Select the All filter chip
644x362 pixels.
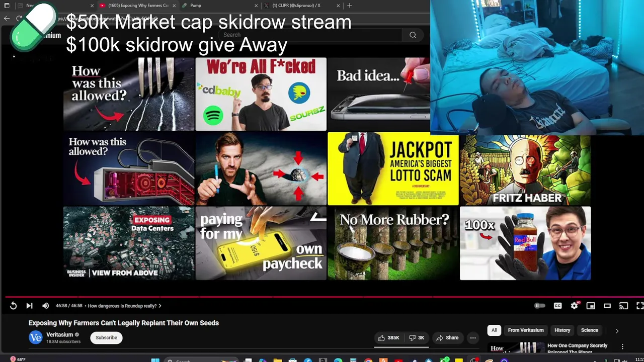494,330
